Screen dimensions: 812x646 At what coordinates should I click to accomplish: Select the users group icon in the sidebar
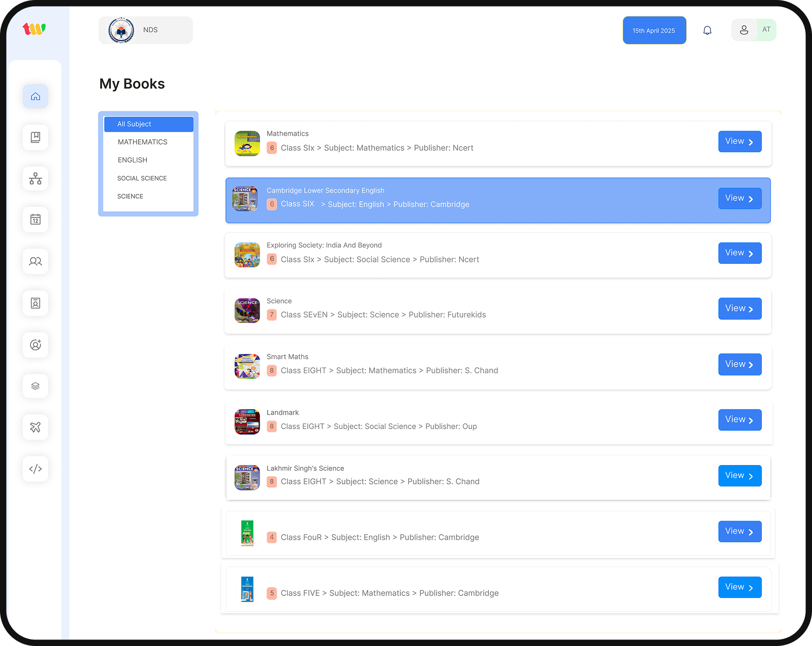click(x=35, y=261)
